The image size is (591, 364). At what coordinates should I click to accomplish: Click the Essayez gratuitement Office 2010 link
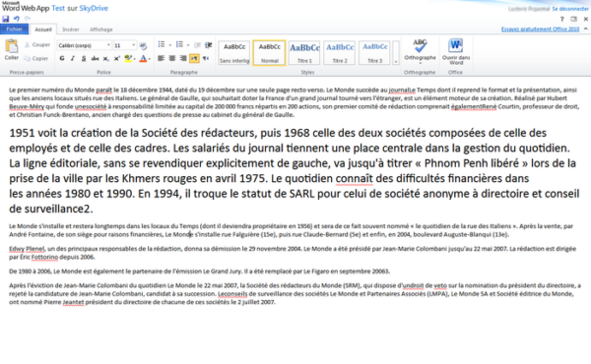(540, 29)
